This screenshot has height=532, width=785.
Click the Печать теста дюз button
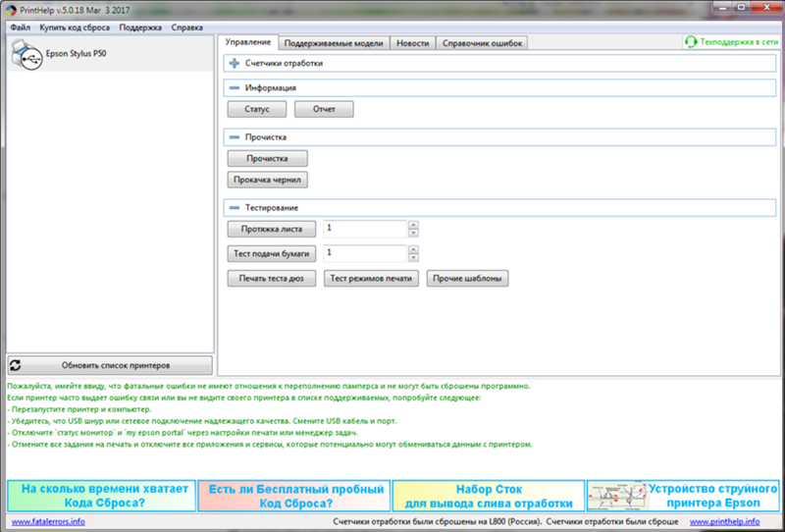(x=271, y=279)
